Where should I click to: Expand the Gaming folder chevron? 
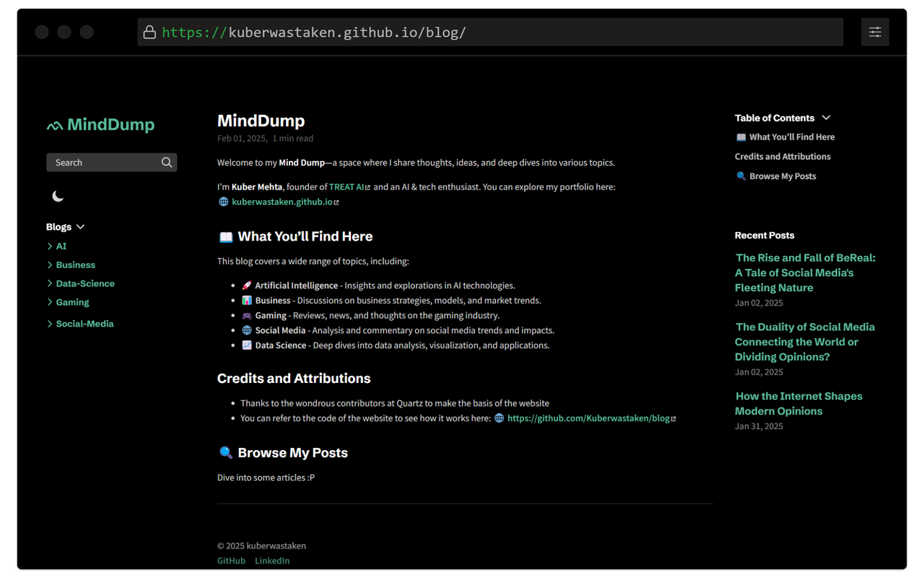[50, 303]
